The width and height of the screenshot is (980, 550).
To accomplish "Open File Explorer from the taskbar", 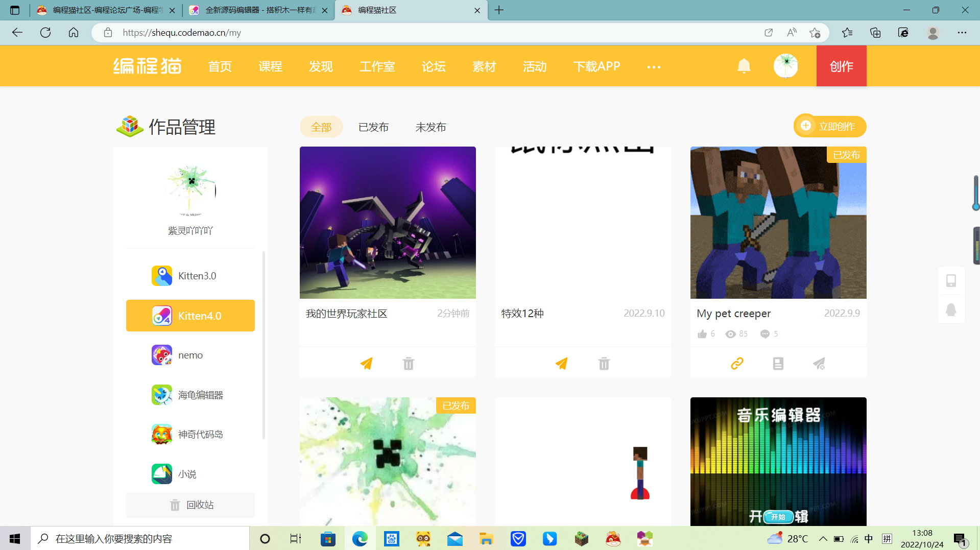I will coord(486,539).
